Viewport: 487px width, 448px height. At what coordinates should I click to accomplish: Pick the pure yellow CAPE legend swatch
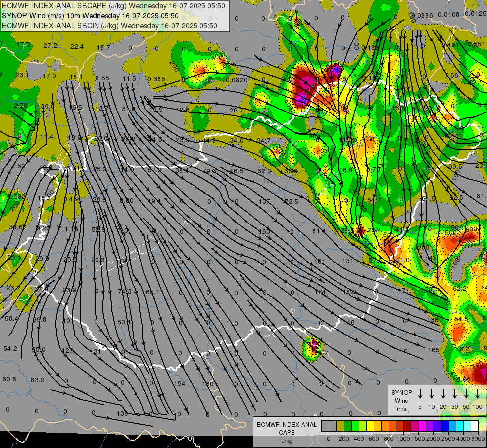coord(370,426)
